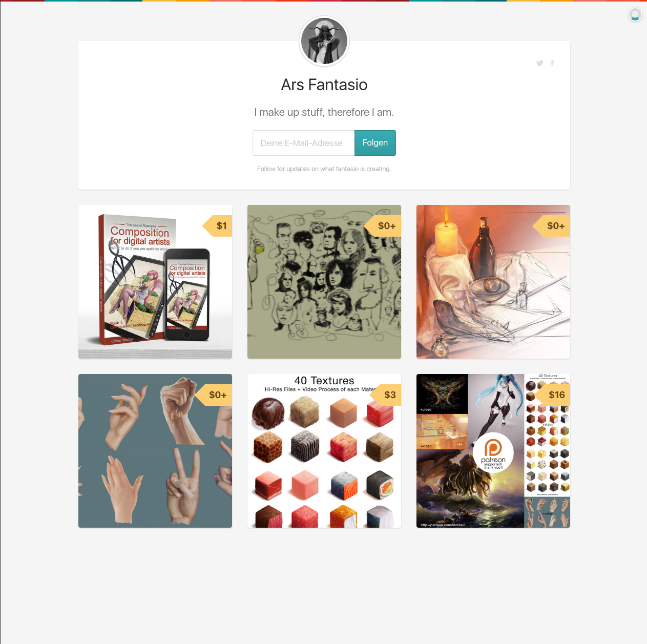This screenshot has width=647, height=644.
Task: Click the $16 price tag badge
Action: pos(553,395)
